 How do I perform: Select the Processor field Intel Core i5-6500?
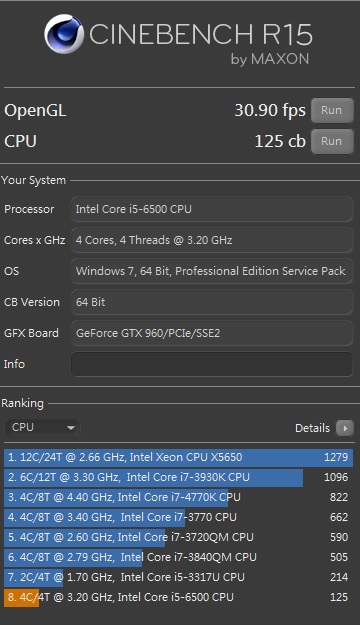click(212, 209)
